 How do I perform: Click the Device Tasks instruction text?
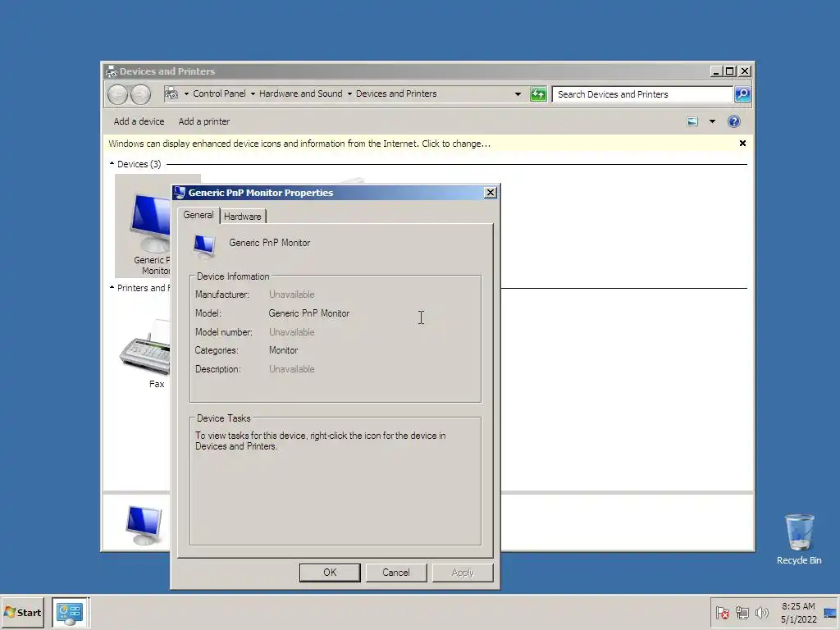(321, 441)
